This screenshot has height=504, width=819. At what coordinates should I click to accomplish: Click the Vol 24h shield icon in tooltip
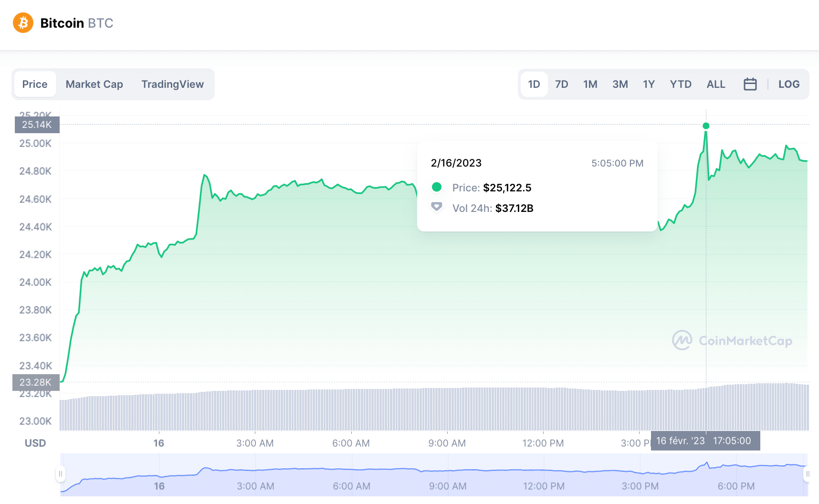click(x=437, y=207)
